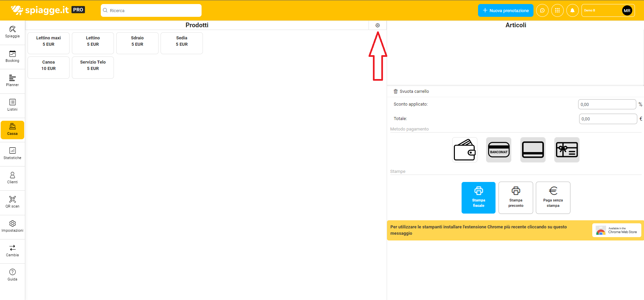Go to Spiaggia in sidebar
The height and width of the screenshot is (300, 644).
pyautogui.click(x=12, y=32)
